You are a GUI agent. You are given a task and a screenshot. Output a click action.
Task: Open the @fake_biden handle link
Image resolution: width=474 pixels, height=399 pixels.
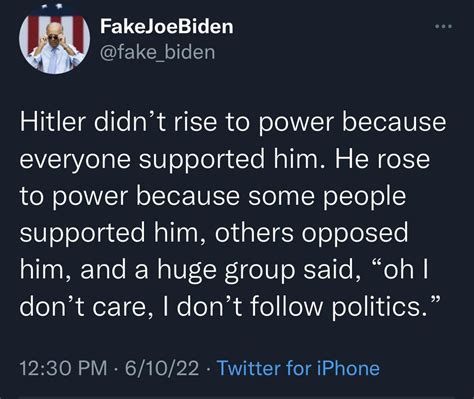pyautogui.click(x=158, y=53)
